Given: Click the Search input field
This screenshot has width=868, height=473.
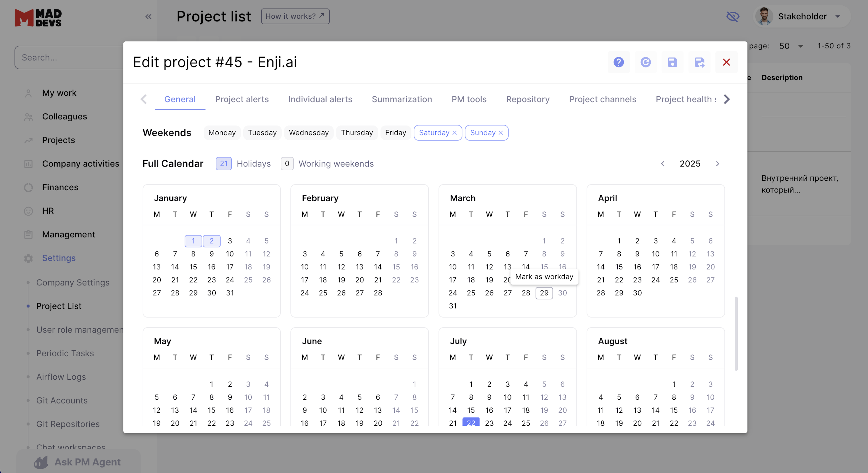Looking at the screenshot, I should 69,58.
